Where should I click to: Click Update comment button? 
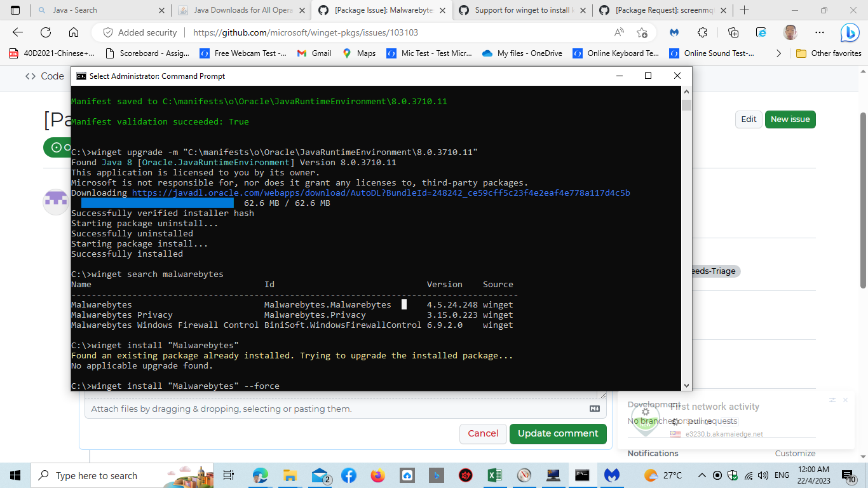[558, 433]
